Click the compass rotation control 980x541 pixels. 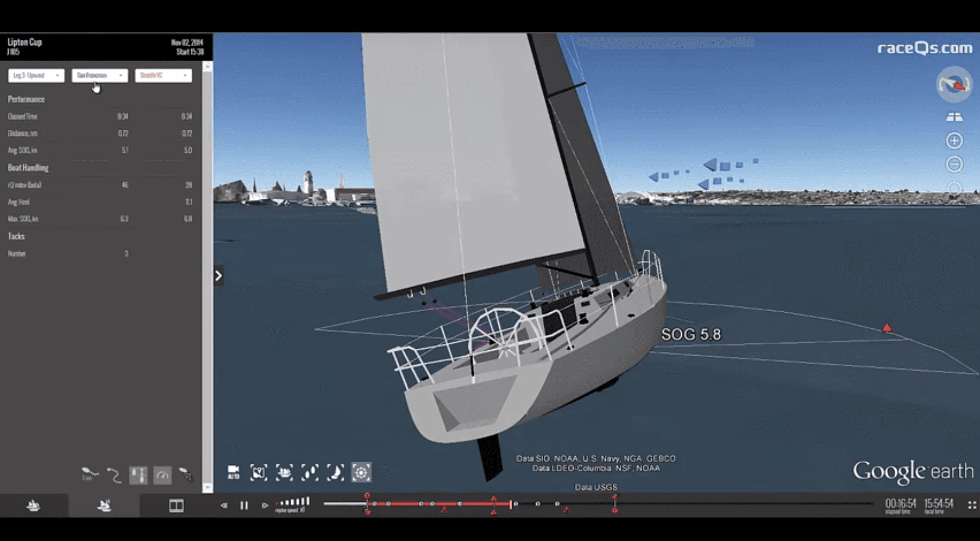954,85
